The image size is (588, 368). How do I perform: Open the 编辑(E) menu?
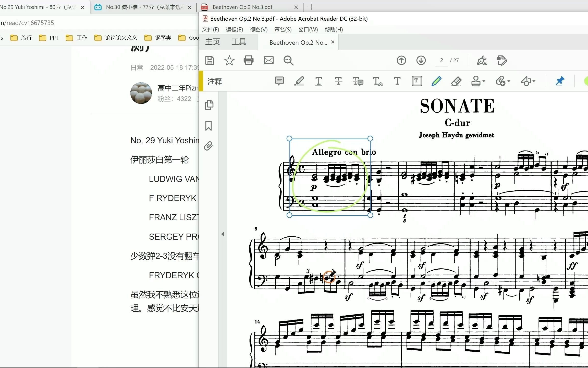click(234, 29)
